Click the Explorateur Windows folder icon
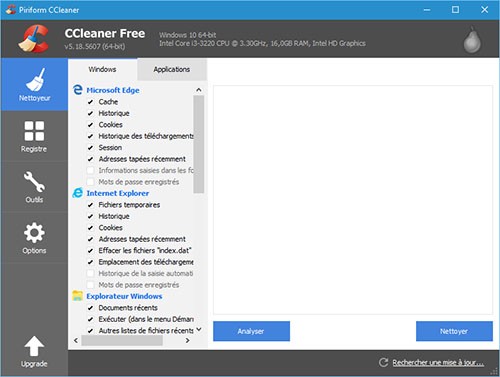500x377 pixels. [78, 296]
